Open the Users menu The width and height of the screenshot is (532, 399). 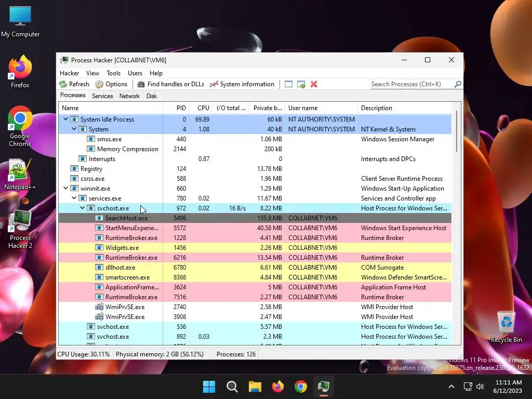coord(135,73)
